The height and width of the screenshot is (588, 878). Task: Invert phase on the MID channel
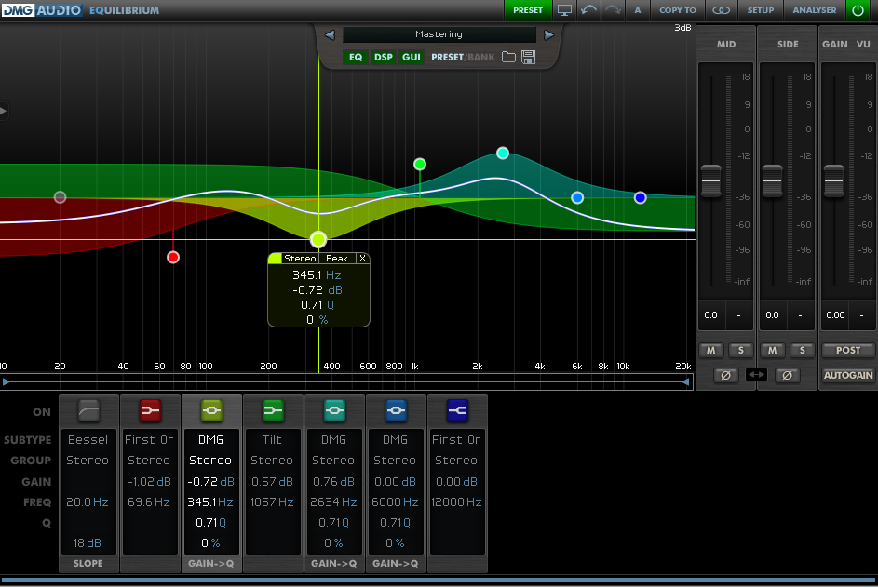(x=726, y=375)
